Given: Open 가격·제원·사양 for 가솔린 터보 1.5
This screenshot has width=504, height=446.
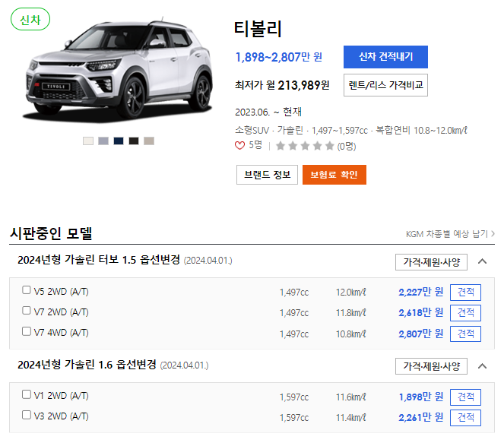Looking at the screenshot, I should pos(431,262).
